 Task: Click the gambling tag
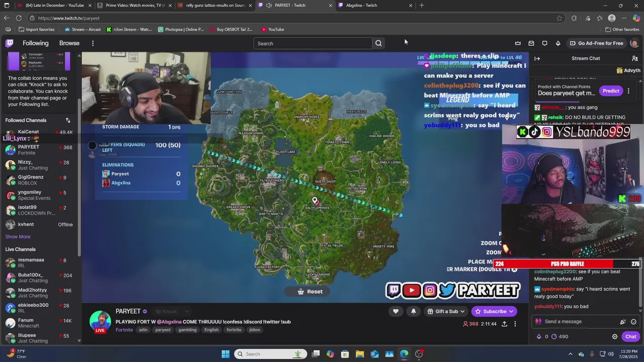point(188,330)
